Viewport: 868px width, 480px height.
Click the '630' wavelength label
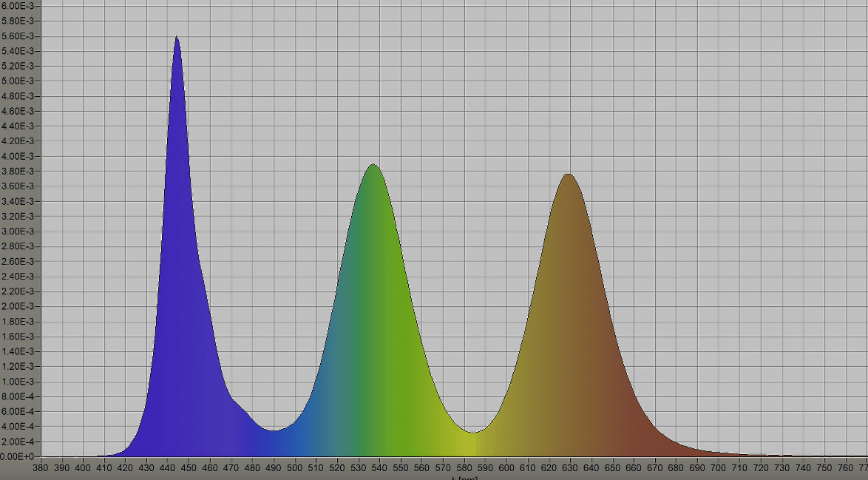pos(570,468)
